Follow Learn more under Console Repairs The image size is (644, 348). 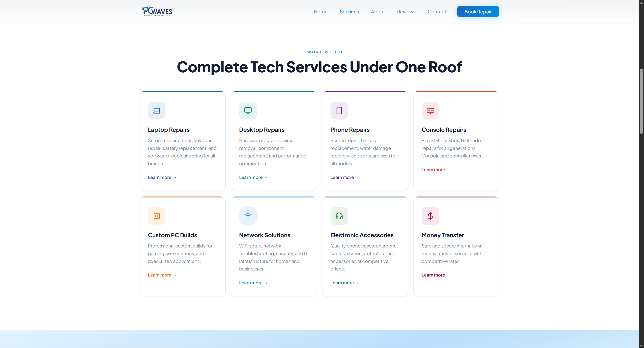[436, 170]
